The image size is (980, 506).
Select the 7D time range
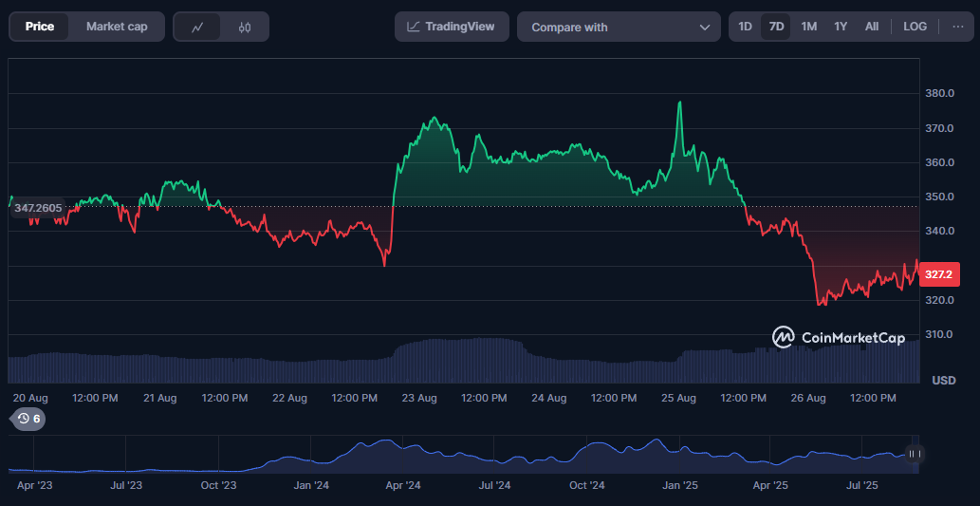(x=776, y=27)
